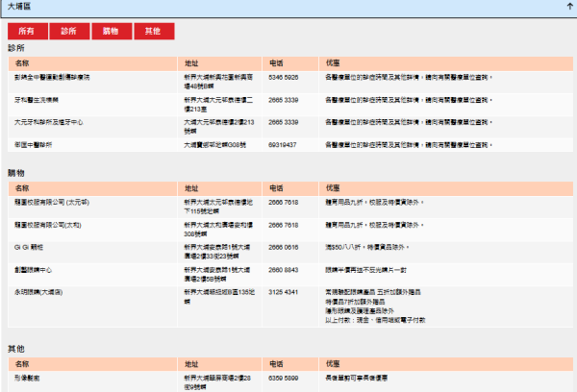The image size is (577, 392).
Task: Select the shop name in the 2660 8843 row
Action: point(33,270)
